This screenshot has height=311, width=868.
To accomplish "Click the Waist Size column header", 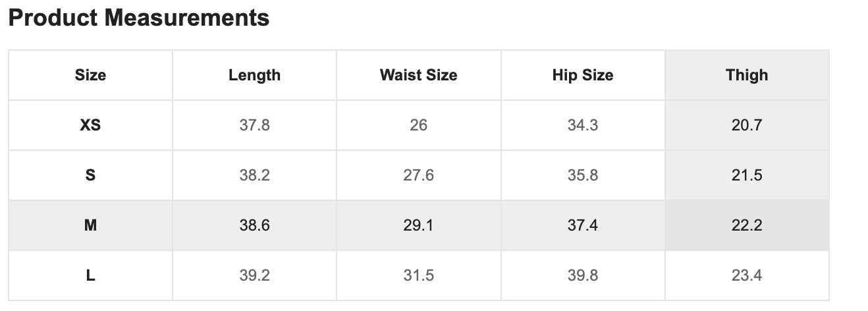I will click(418, 75).
